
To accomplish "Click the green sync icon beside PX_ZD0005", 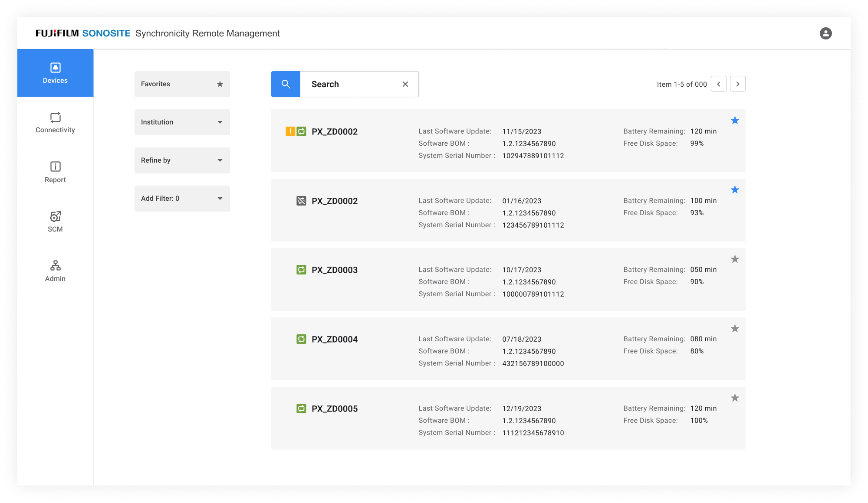I will [301, 408].
